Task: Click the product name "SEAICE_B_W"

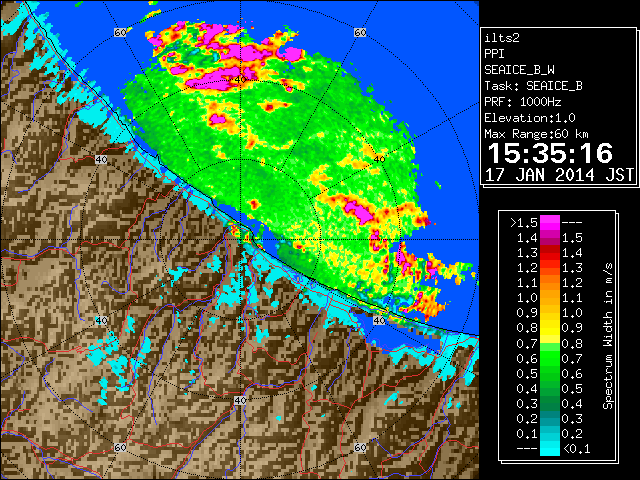Action: click(x=519, y=70)
